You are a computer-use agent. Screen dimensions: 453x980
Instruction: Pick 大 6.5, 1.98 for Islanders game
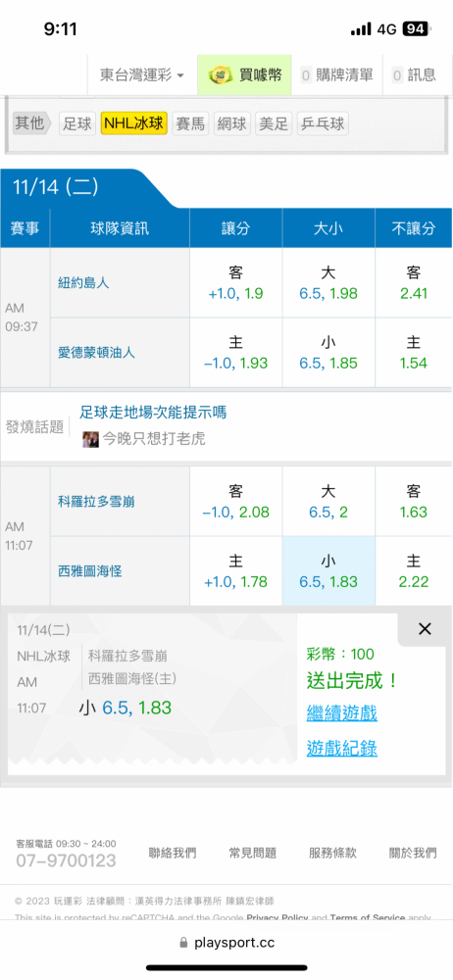click(x=328, y=283)
